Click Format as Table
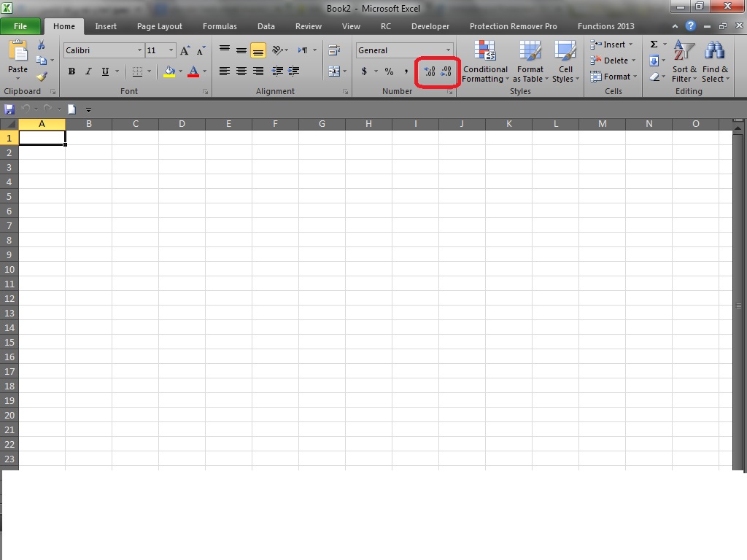Image resolution: width=747 pixels, height=560 pixels. (x=530, y=62)
